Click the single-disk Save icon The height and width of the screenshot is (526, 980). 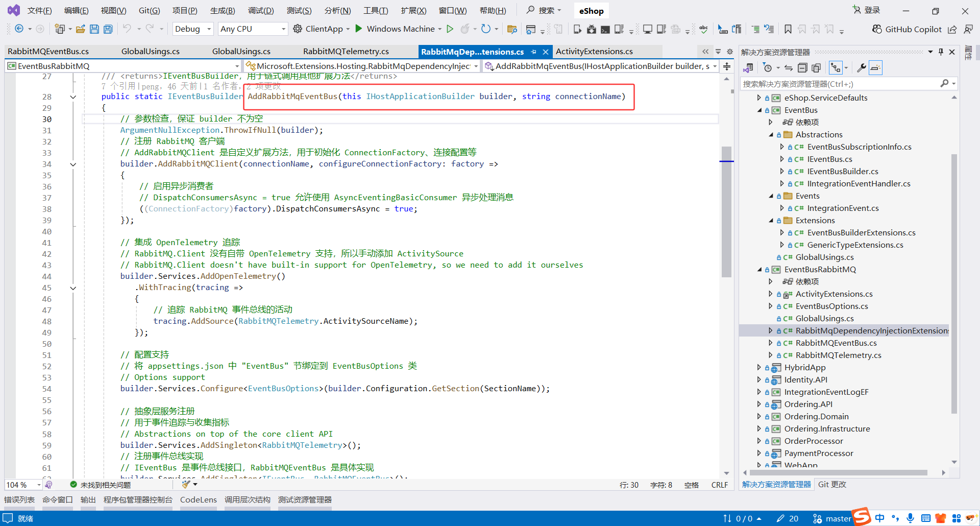[x=94, y=29]
